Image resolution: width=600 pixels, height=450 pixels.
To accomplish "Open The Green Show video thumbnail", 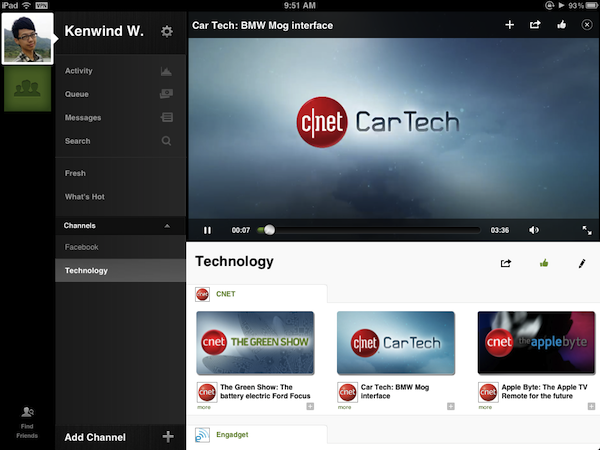I will (x=255, y=342).
